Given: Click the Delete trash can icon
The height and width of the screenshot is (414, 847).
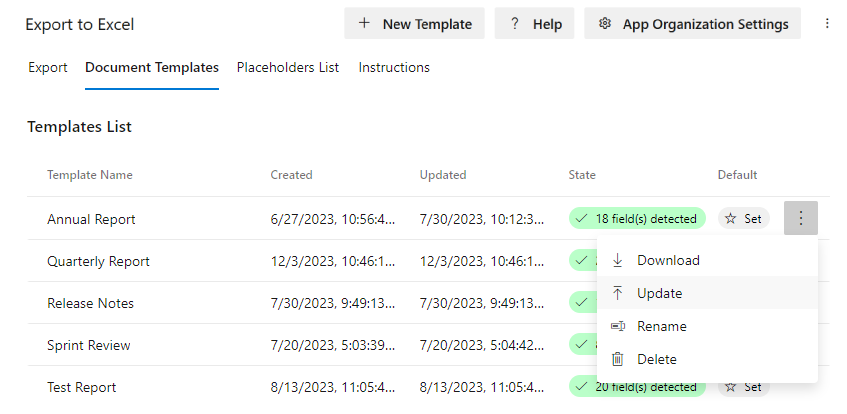Looking at the screenshot, I should 617,359.
